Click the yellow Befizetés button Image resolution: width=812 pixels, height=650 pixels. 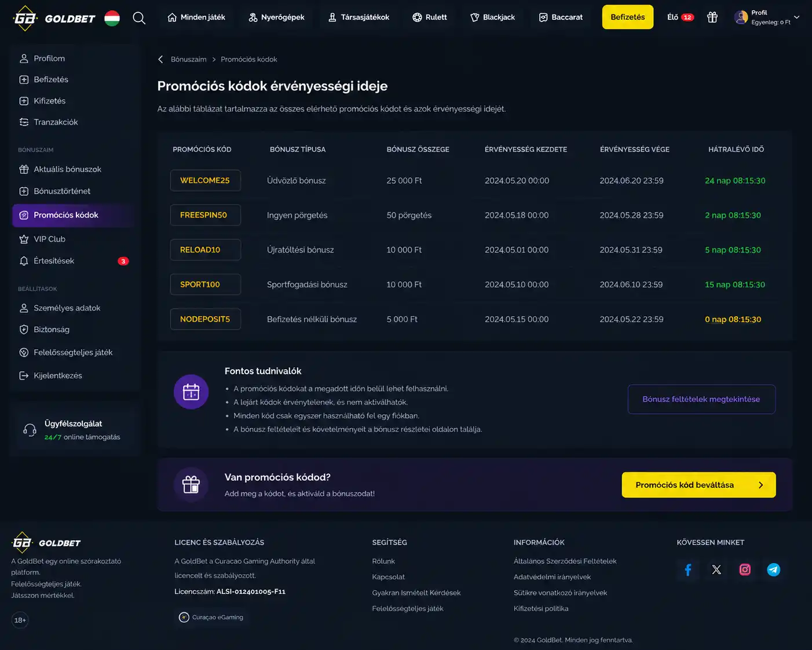(x=628, y=17)
